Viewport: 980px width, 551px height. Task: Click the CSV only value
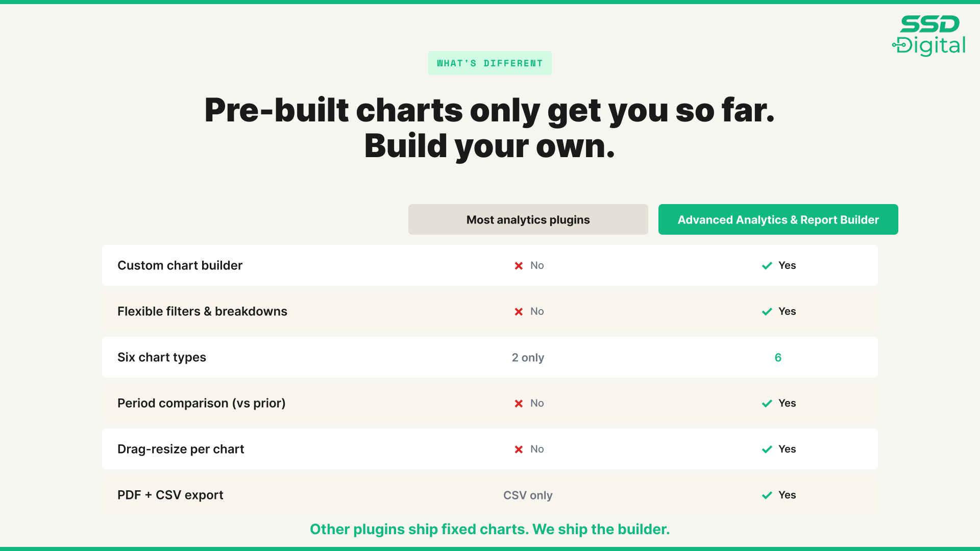[x=528, y=495]
